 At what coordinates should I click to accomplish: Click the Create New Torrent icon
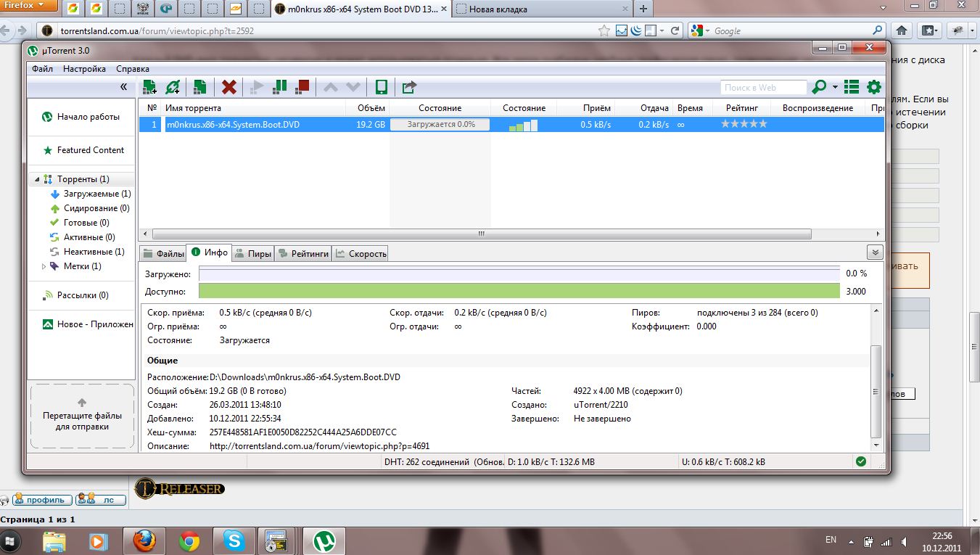click(199, 87)
